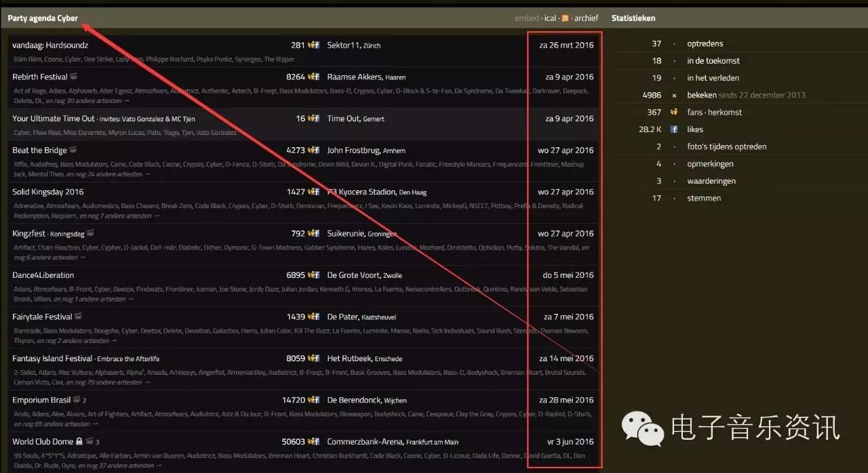Click the padlock icon beside World Club Dome
This screenshot has height=473, width=868.
[79, 442]
